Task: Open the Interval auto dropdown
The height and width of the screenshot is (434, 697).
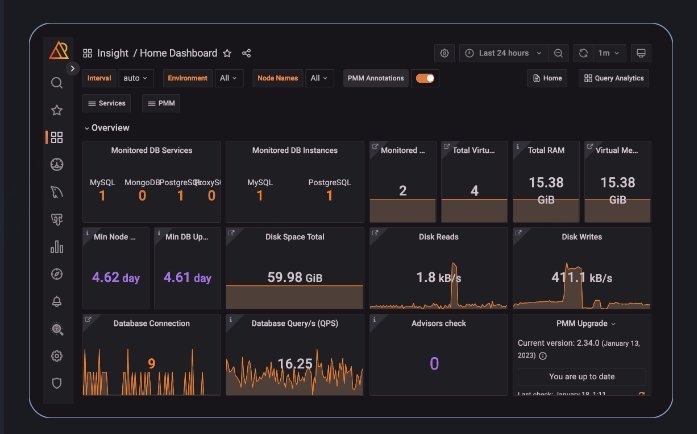Action: [135, 78]
